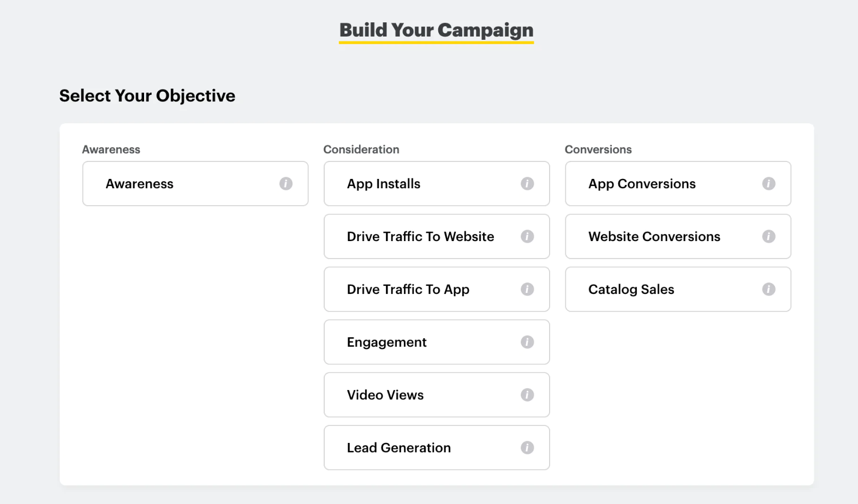Click the Engagement info icon
This screenshot has height=504, width=858.
pos(527,342)
